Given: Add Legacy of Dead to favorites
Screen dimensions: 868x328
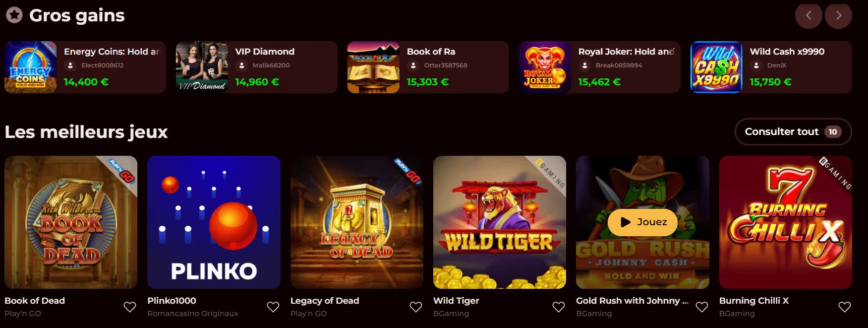Looking at the screenshot, I should (x=416, y=307).
